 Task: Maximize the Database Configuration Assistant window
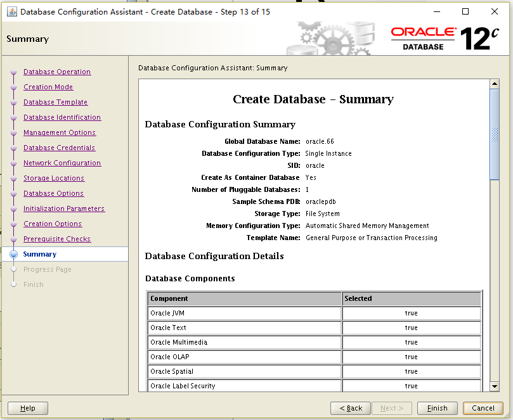[465, 12]
